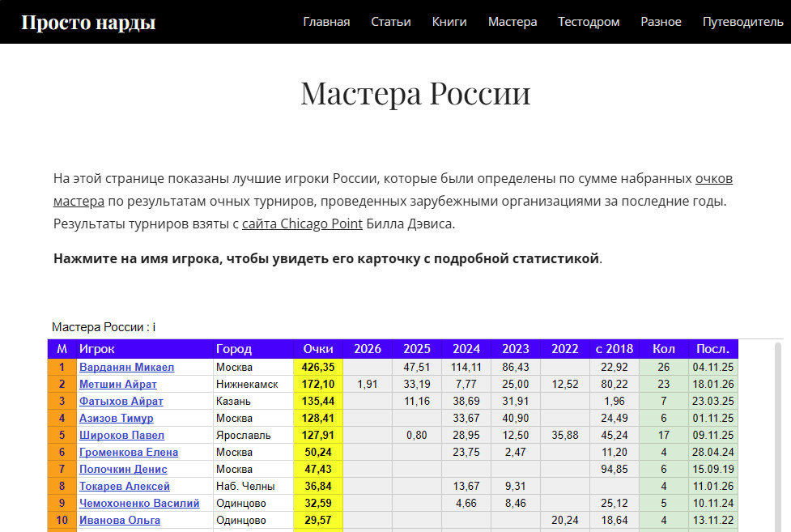This screenshot has height=532, width=791.
Task: Open the очков мастера hyperlink
Action: [713, 179]
